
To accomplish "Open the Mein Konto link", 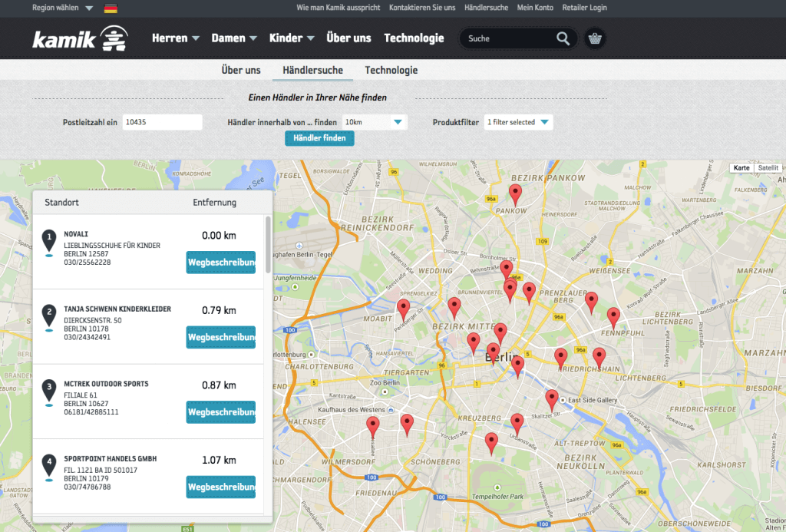I will click(535, 8).
